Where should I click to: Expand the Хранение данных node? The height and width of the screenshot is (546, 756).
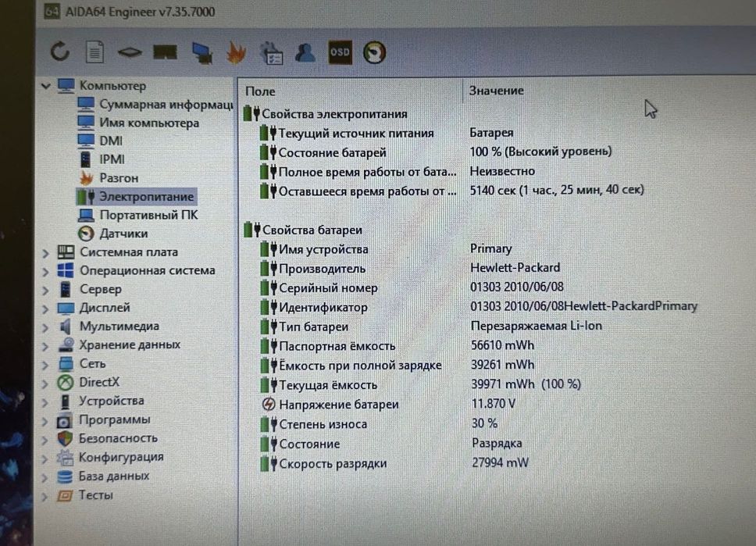tap(45, 345)
